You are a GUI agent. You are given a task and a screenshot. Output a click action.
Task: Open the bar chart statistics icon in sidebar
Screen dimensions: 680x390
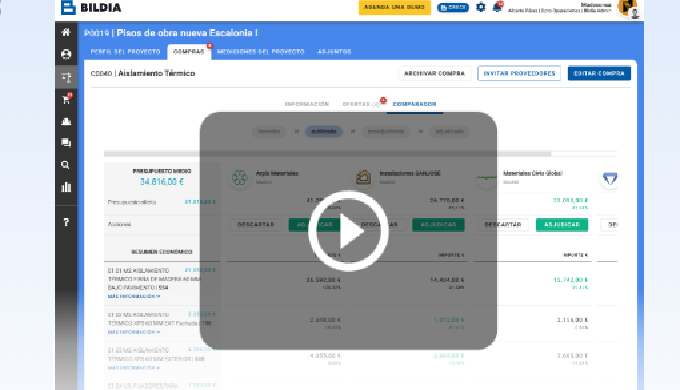(x=66, y=187)
